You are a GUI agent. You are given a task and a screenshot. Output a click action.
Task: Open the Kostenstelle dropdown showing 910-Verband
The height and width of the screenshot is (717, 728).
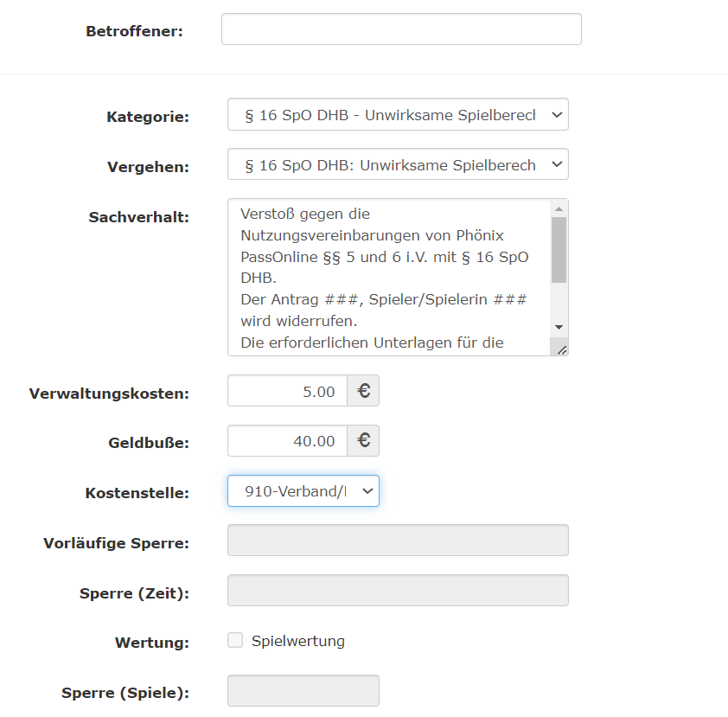(303, 491)
